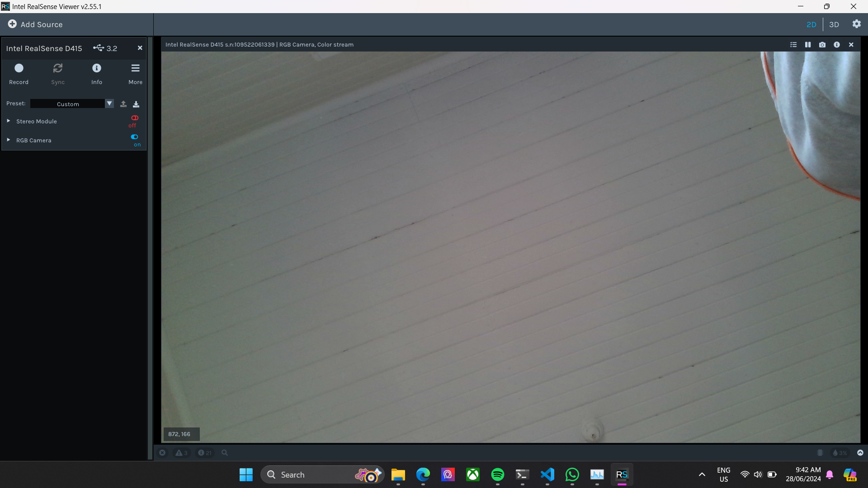868x488 pixels.
Task: Switch to the 2D view tab
Action: 811,24
